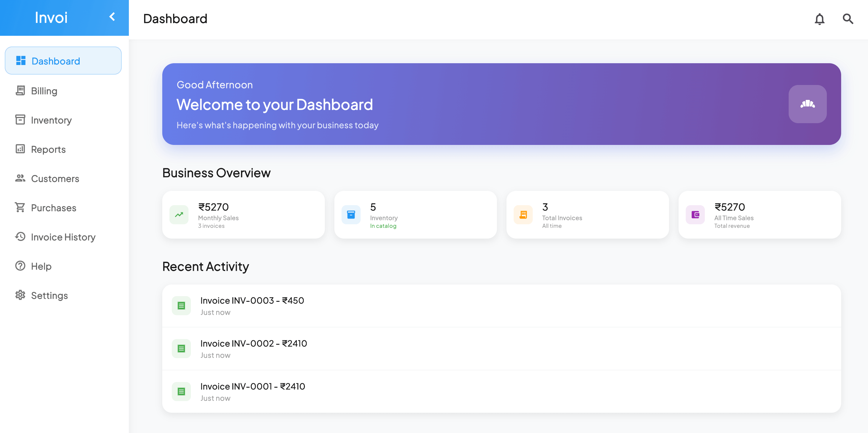Image resolution: width=868 pixels, height=433 pixels.
Task: Click the search magnifier icon
Action: [x=848, y=19]
